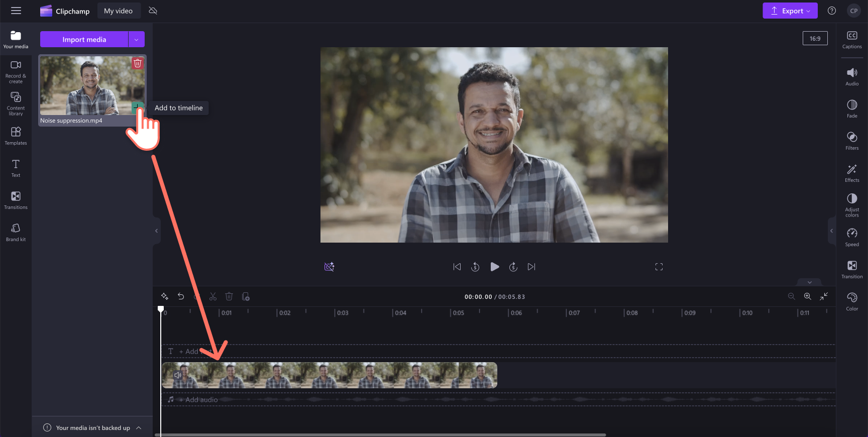Screen dimensions: 868x437
Task: Delete selected clip with timeline trash icon
Action: pos(229,296)
